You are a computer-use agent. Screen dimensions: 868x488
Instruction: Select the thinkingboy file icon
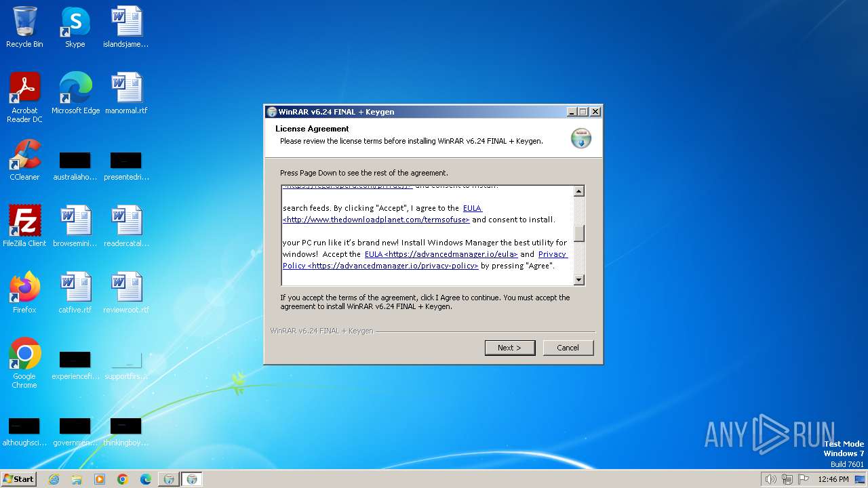[x=126, y=432]
